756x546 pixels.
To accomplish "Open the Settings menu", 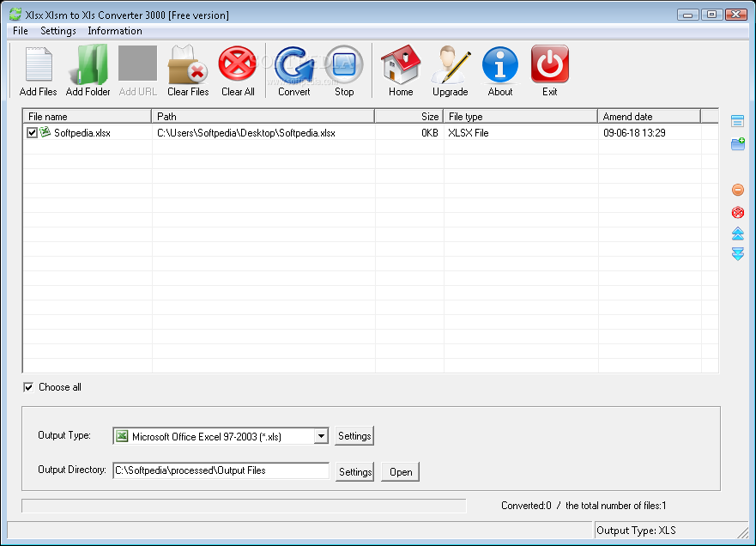I will (58, 31).
